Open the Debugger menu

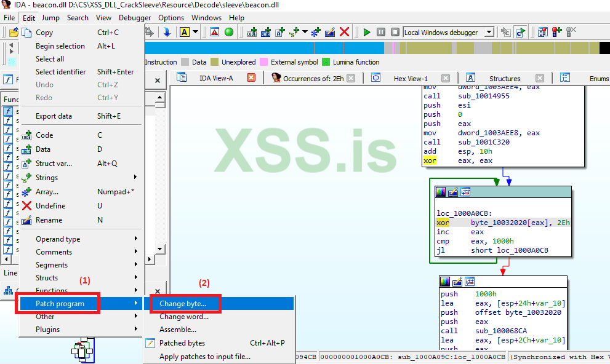135,18
